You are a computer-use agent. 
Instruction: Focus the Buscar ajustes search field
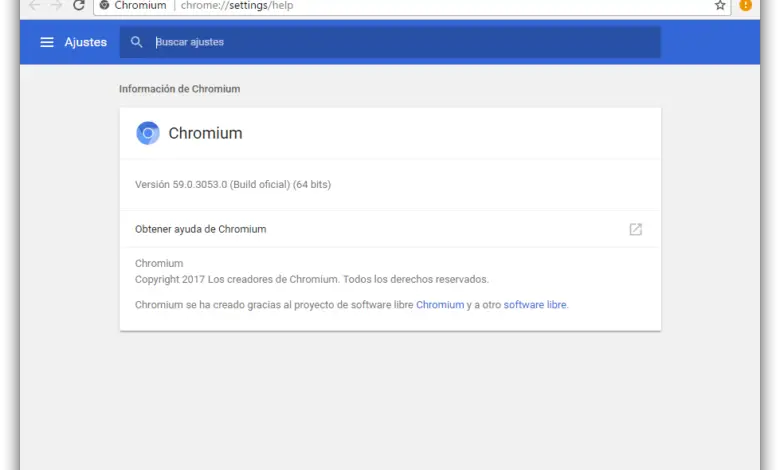coord(390,42)
